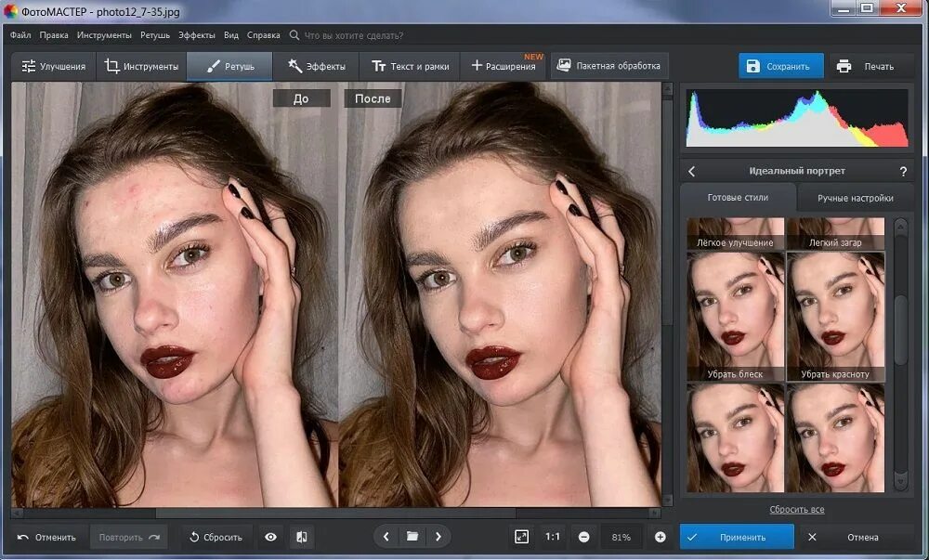Image resolution: width=929 pixels, height=560 pixels.
Task: Go to next photo arrow
Action: pos(438,537)
